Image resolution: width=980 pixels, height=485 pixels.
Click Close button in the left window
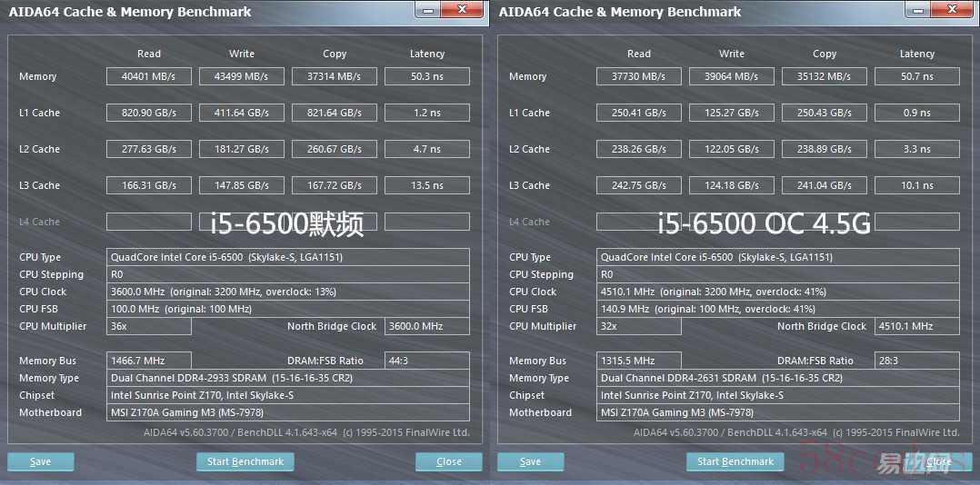click(449, 462)
